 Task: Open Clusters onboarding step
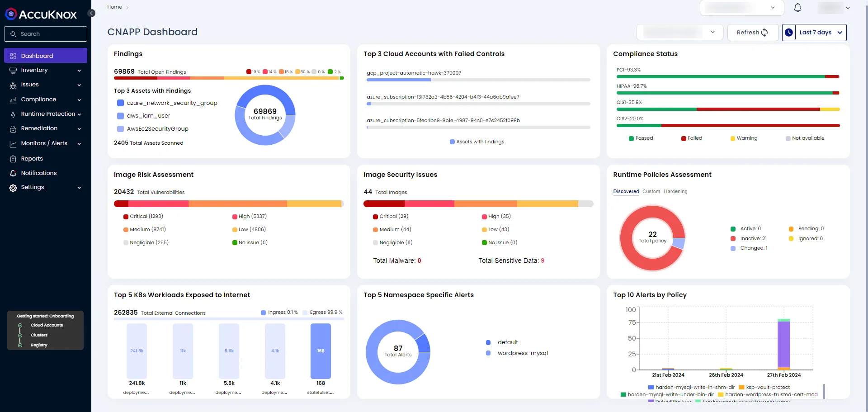pyautogui.click(x=39, y=335)
